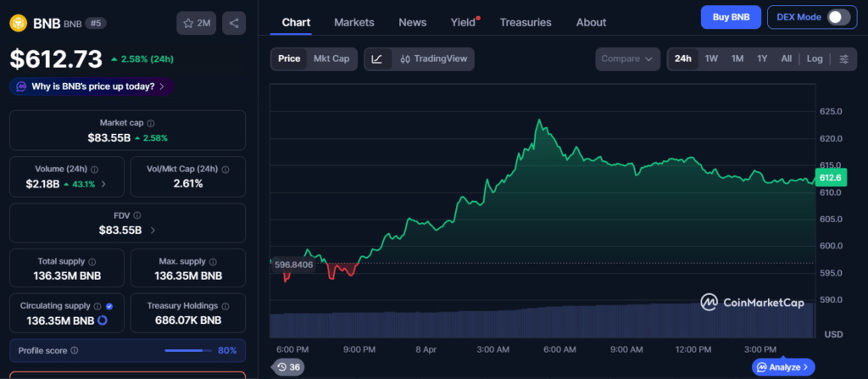Switch chart to Mkt Cap view
The height and width of the screenshot is (379, 868).
point(329,59)
